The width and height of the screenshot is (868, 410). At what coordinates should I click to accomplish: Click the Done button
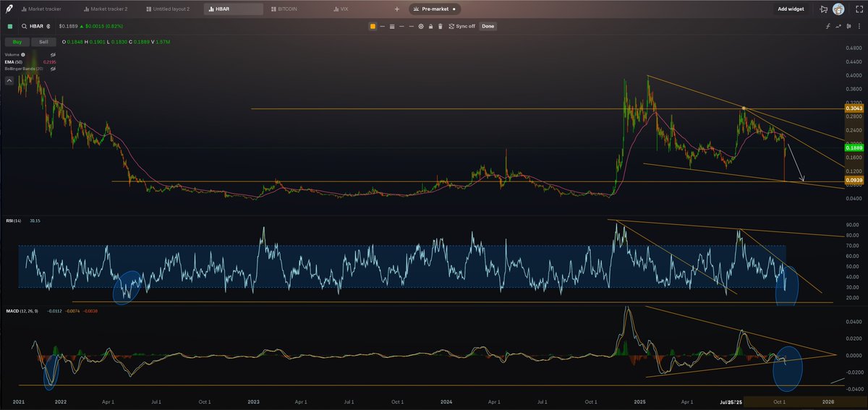pos(488,26)
